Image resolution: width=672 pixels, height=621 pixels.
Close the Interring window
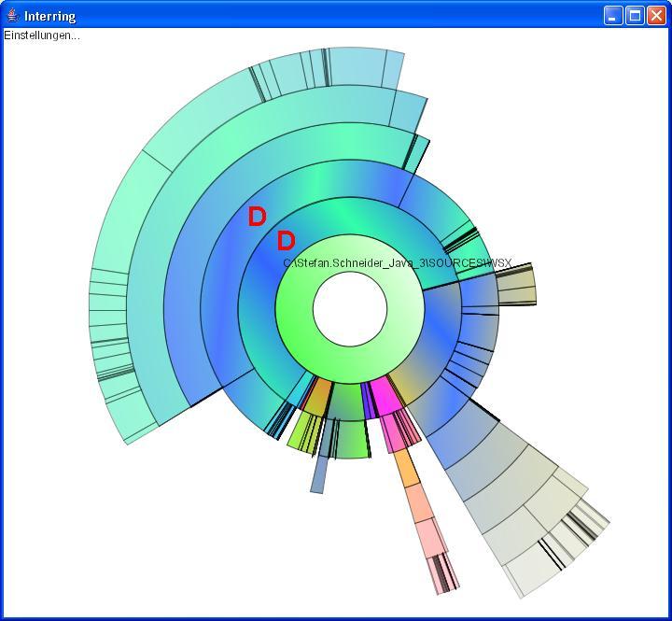(x=656, y=16)
